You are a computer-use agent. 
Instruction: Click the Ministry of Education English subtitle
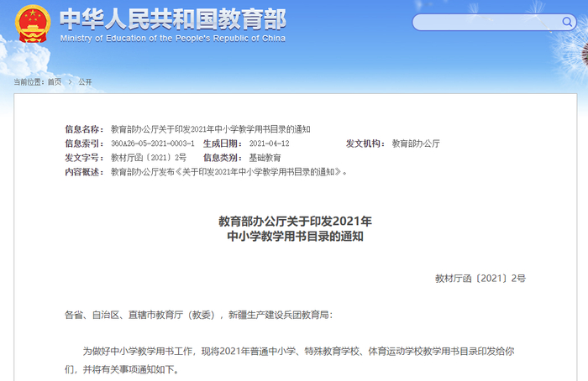click(173, 39)
